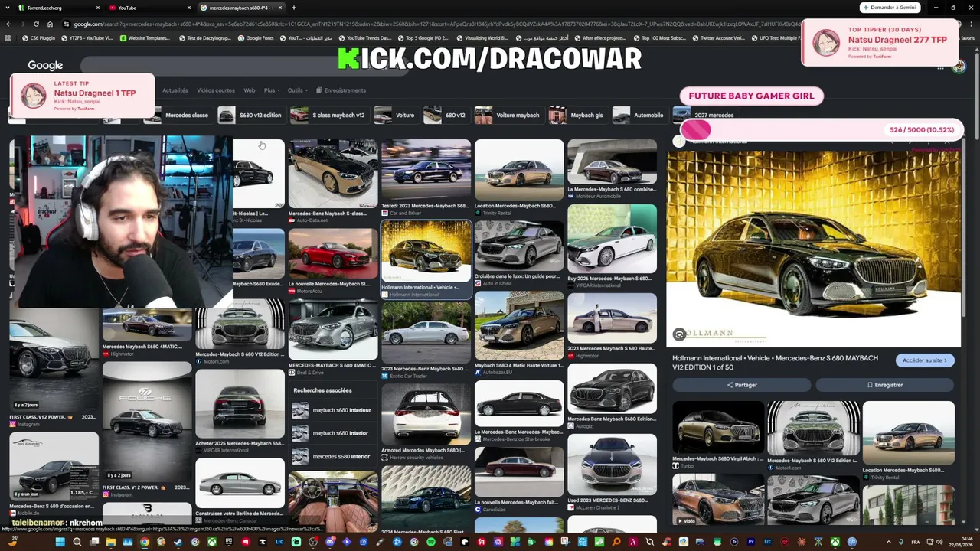Open the Tested: 2023 Mercedes-Maybach S680 thumbnail

click(426, 171)
